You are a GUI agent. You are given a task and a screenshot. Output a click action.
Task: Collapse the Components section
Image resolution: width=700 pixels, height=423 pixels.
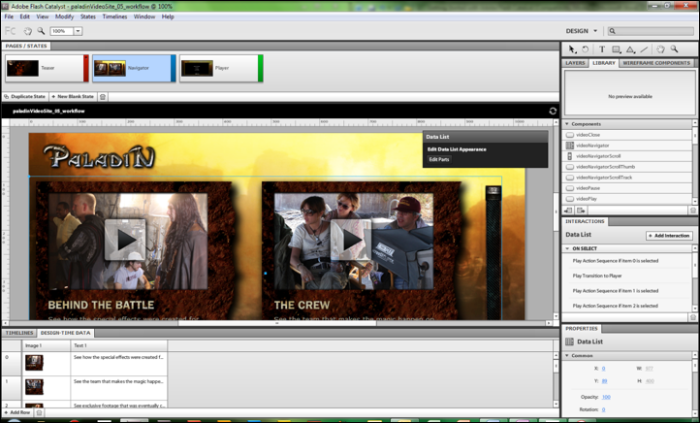[x=567, y=124]
